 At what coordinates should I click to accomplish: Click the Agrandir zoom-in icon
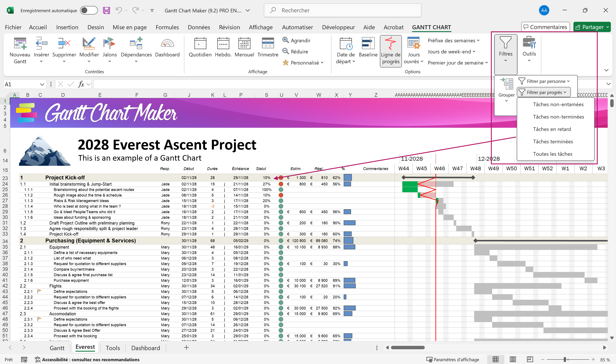[285, 40]
